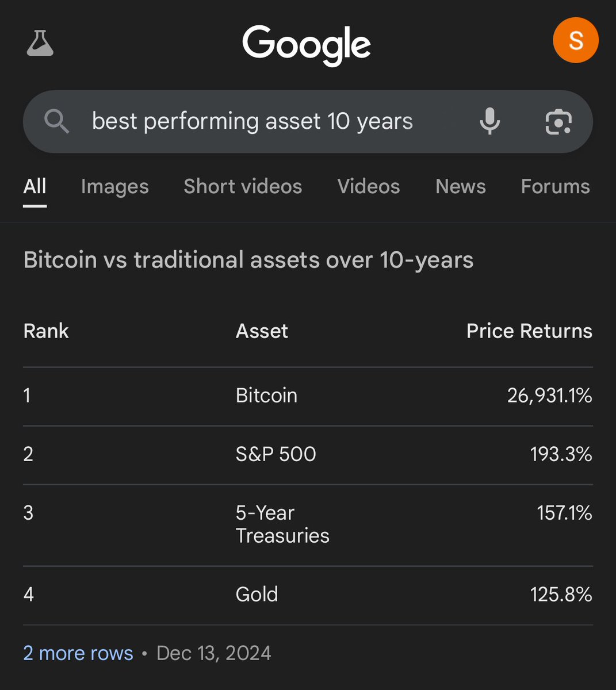Start voice search with microphone icon
This screenshot has height=690, width=616.
489,121
